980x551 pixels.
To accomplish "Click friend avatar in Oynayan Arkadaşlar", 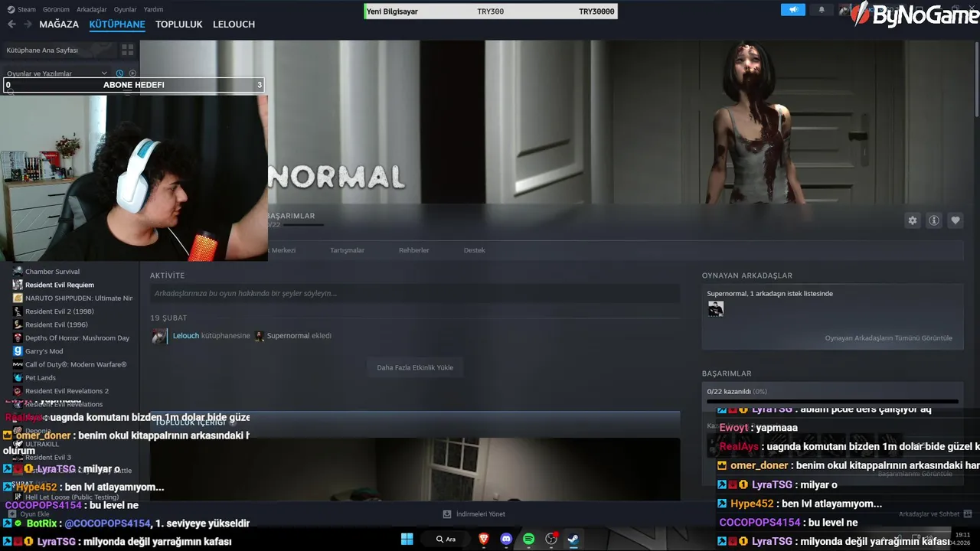I will (715, 309).
